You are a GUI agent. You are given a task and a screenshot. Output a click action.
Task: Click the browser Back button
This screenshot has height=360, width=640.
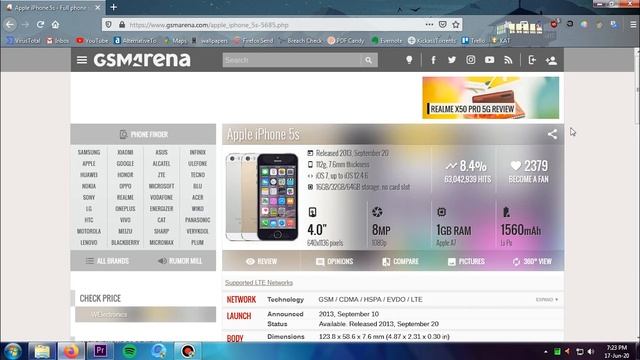pos(10,24)
